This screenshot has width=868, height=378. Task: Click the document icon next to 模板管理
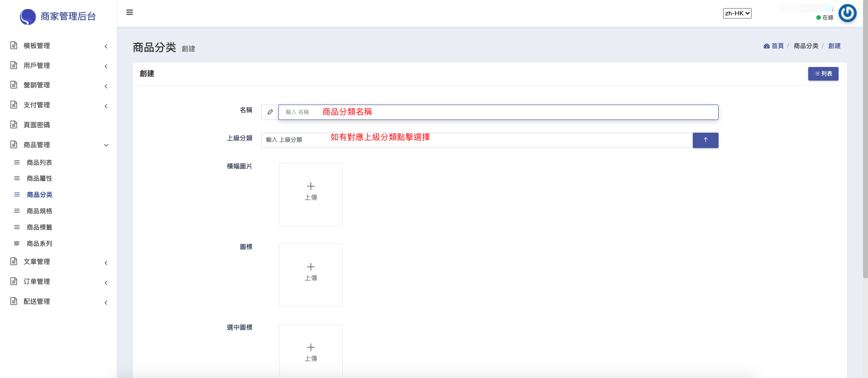click(x=14, y=45)
